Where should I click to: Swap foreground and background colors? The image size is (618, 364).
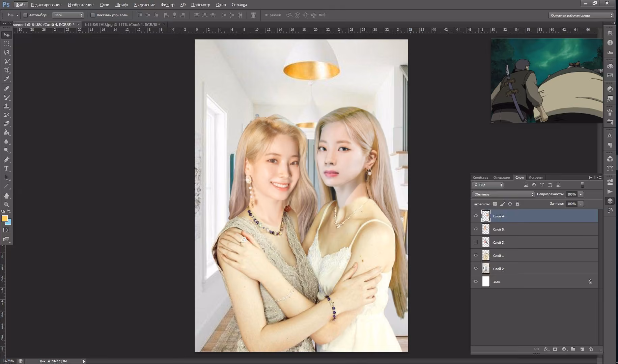tap(9, 212)
